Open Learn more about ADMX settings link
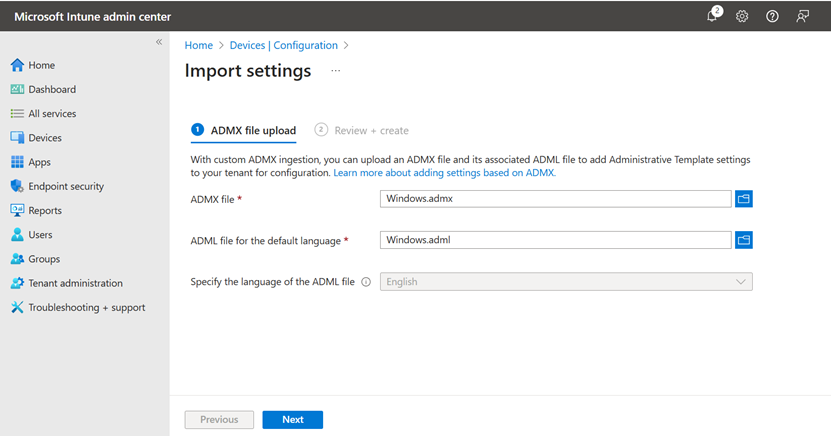This screenshot has height=436, width=831. [x=444, y=173]
